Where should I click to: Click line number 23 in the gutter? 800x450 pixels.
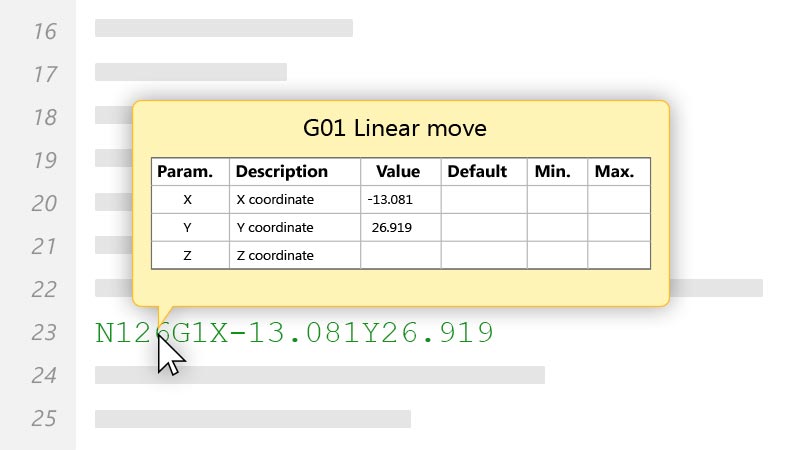[44, 333]
